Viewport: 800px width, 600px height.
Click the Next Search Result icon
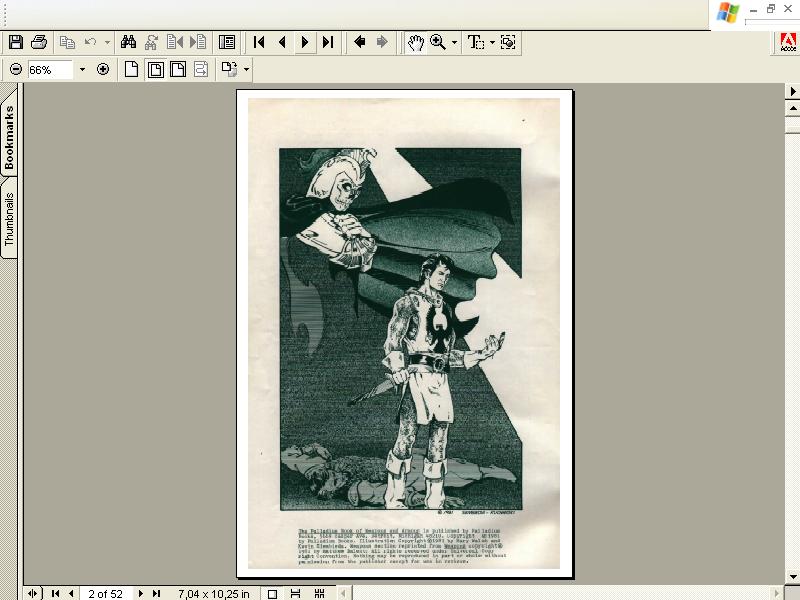pos(198,42)
